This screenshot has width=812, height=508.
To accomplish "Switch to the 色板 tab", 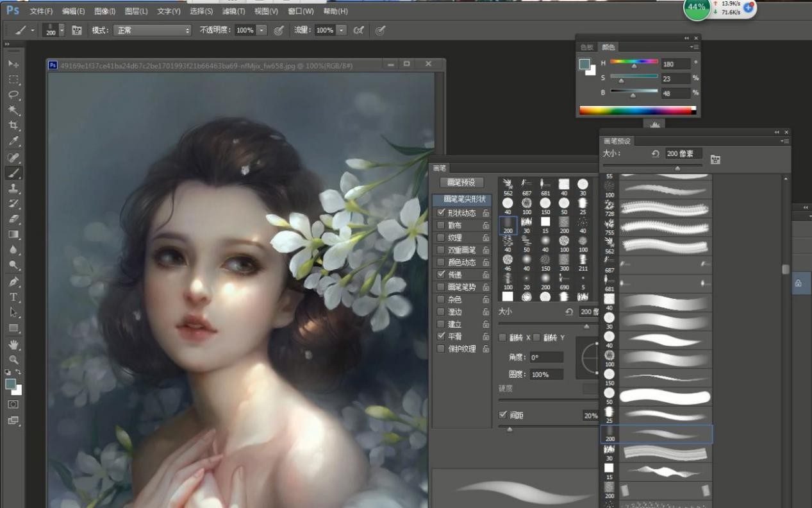I will click(x=586, y=47).
